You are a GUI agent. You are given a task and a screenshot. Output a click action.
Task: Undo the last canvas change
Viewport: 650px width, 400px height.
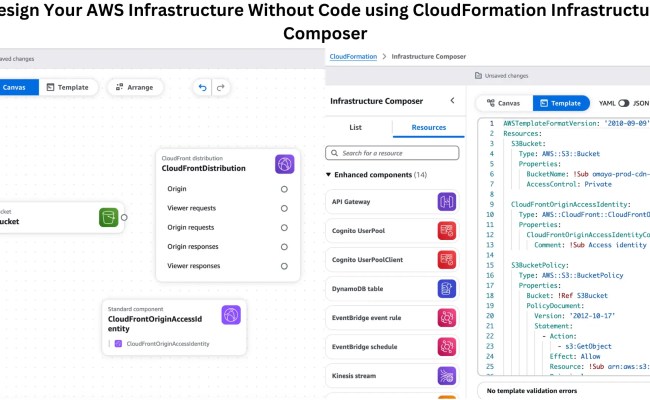pyautogui.click(x=202, y=87)
